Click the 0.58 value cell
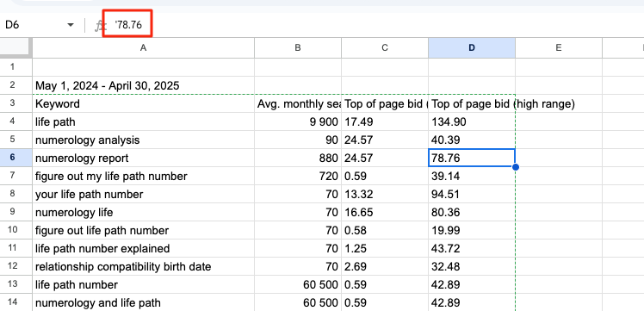644x311 pixels. (385, 230)
